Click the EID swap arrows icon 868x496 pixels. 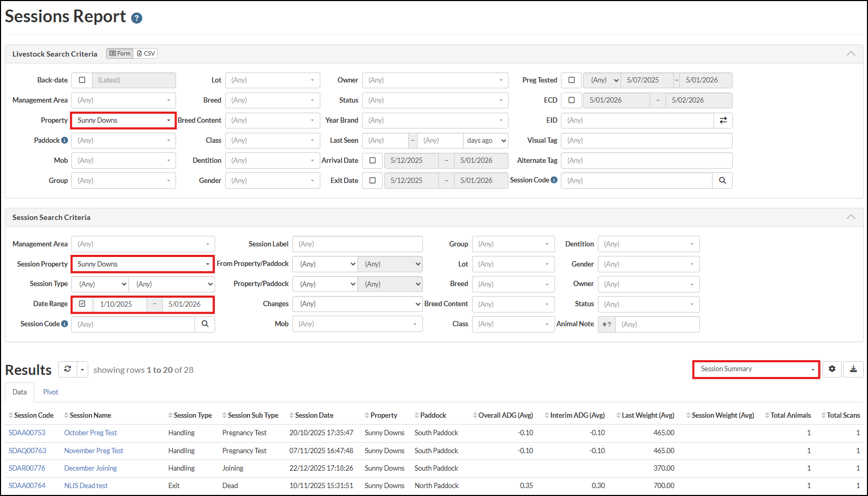coord(723,121)
